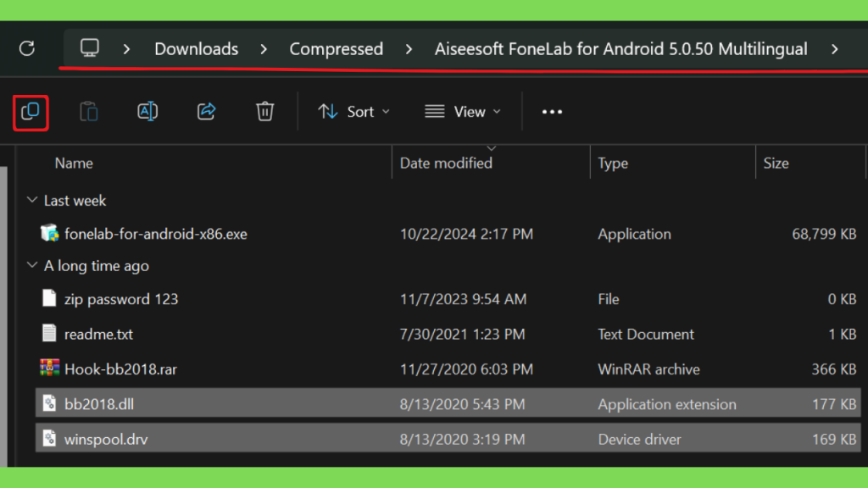Go to Downloads in breadcrumb path
Screen dimensions: 868x488
(x=197, y=49)
